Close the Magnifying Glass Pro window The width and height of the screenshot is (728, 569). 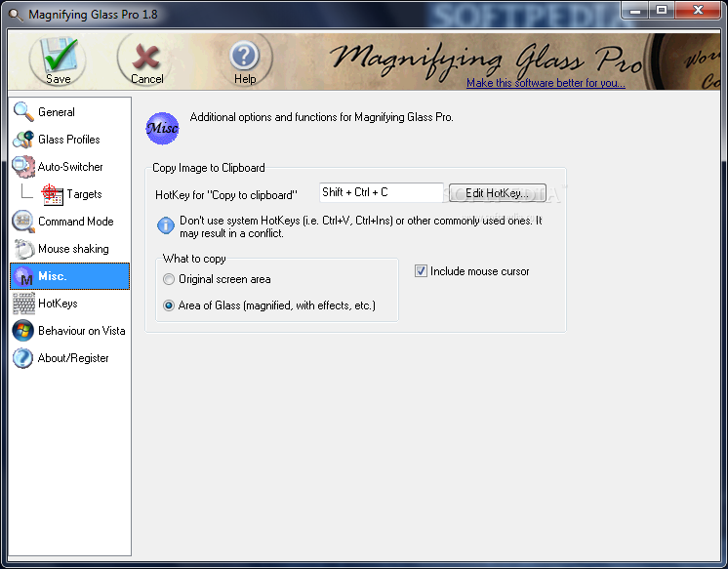click(698, 11)
